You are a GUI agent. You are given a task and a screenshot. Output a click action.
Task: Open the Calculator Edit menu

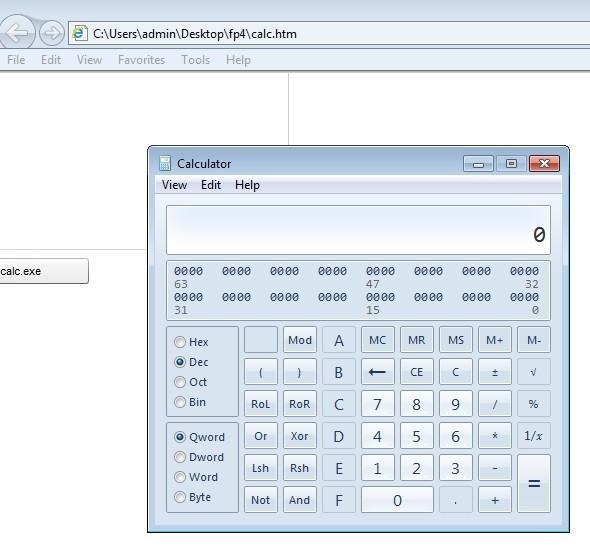tap(211, 185)
